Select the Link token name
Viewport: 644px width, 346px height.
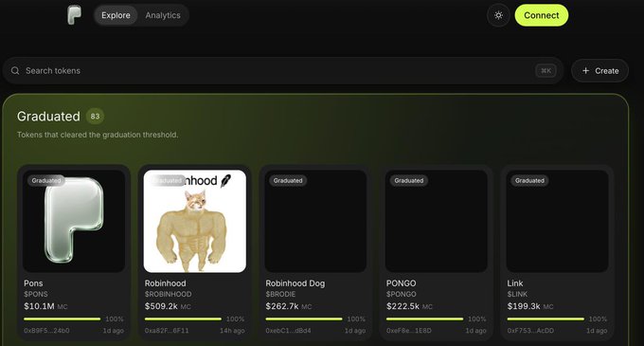tap(515, 283)
